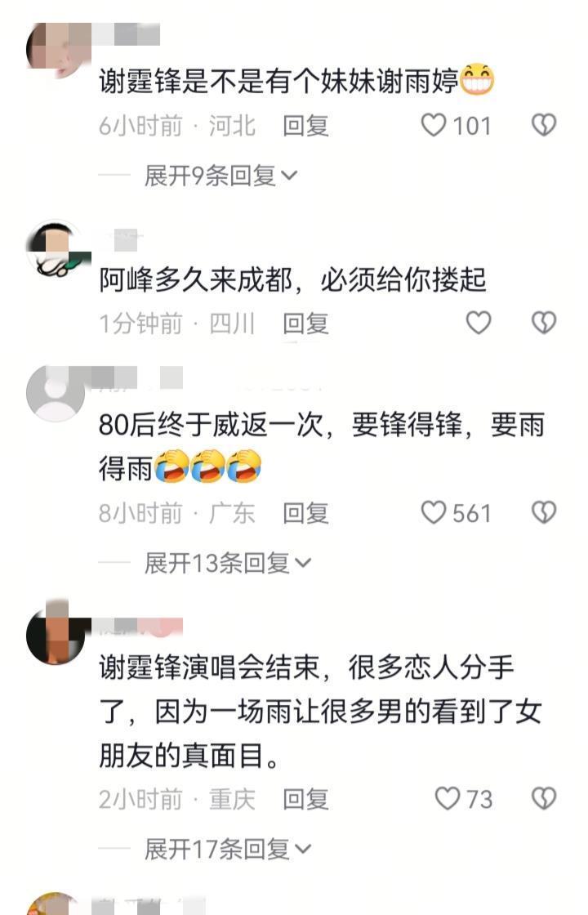The width and height of the screenshot is (588, 915).
Task: Expand 展开17条回复 replies
Action: click(228, 849)
